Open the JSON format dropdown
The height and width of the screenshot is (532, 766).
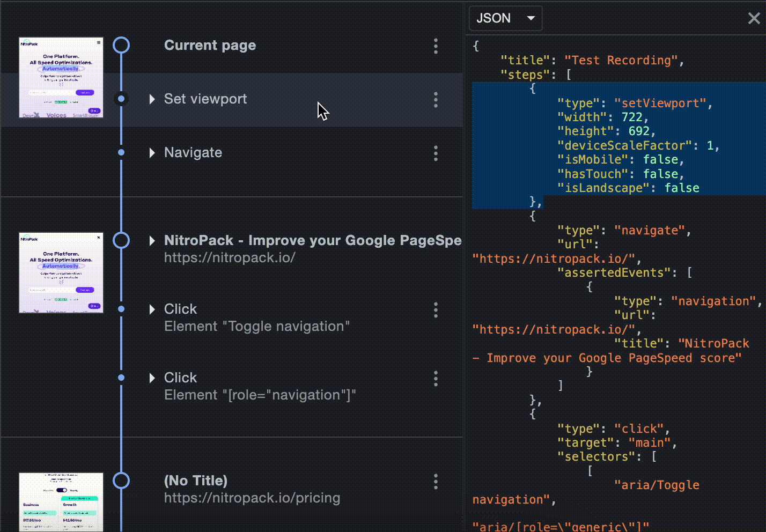(x=505, y=18)
